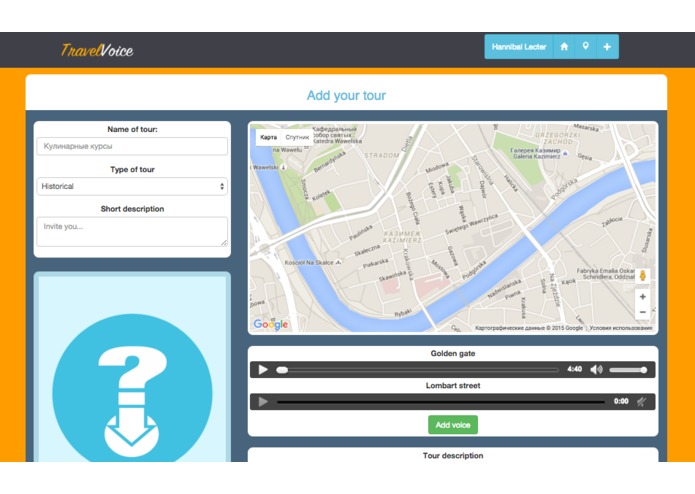Open the TravelVoice logo homepage
The height and width of the screenshot is (494, 695).
(x=97, y=51)
